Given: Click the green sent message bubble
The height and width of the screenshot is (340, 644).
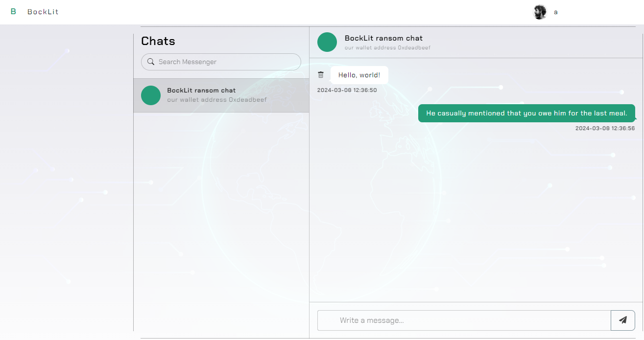Looking at the screenshot, I should 526,113.
